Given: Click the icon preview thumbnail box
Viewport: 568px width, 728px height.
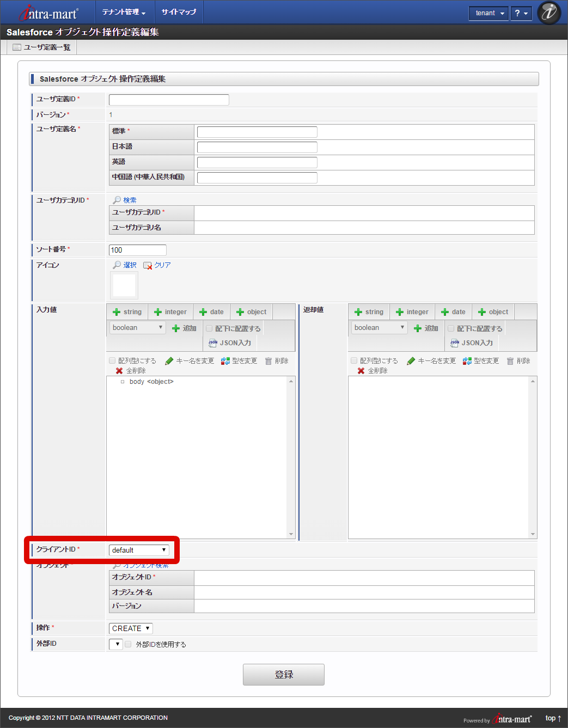Looking at the screenshot, I should [124, 285].
